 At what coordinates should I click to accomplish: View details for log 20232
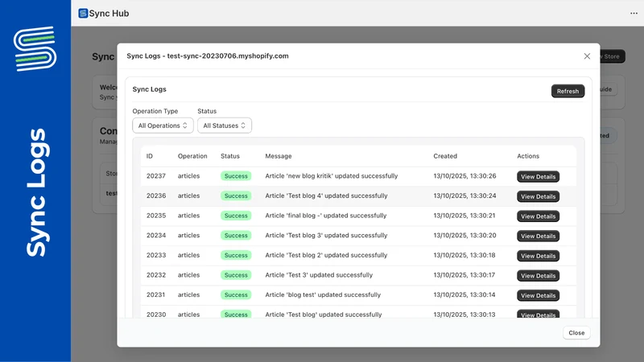tap(538, 275)
